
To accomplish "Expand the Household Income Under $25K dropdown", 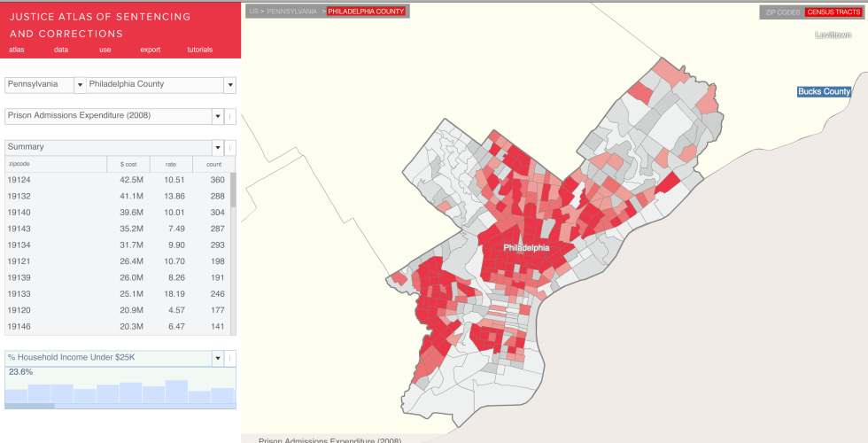I will click(x=218, y=358).
